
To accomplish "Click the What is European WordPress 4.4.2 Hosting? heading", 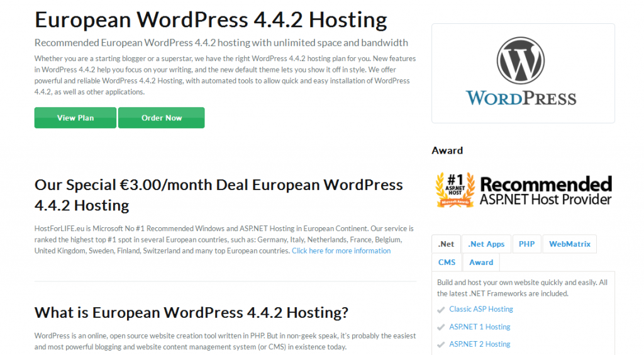I will [x=191, y=313].
